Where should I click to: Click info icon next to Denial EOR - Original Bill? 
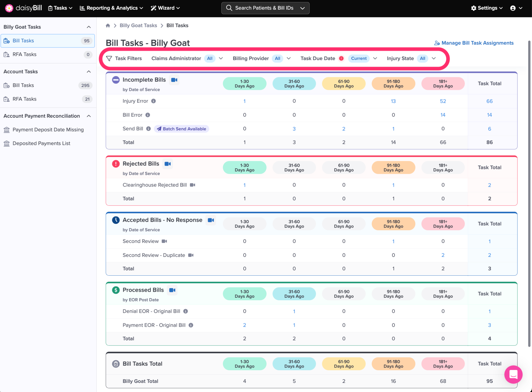coord(185,311)
